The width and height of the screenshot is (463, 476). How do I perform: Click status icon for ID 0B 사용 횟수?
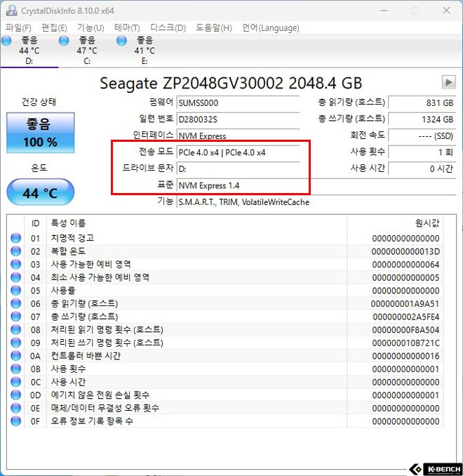[15, 369]
